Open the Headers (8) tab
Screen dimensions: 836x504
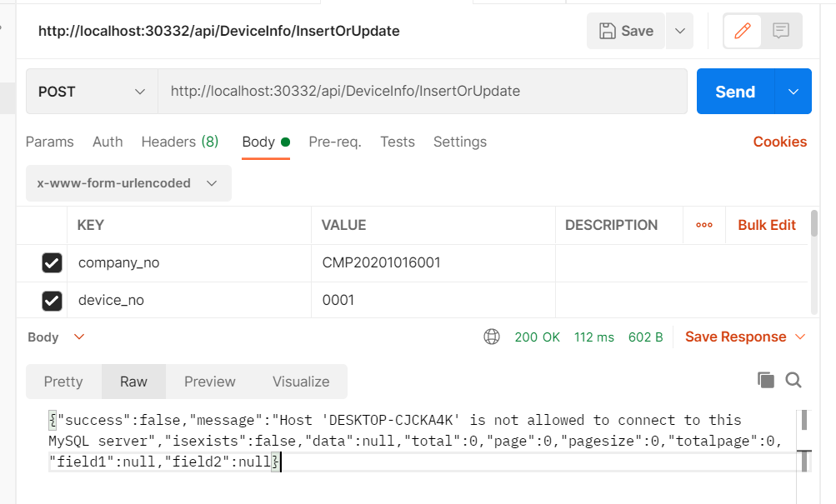180,142
